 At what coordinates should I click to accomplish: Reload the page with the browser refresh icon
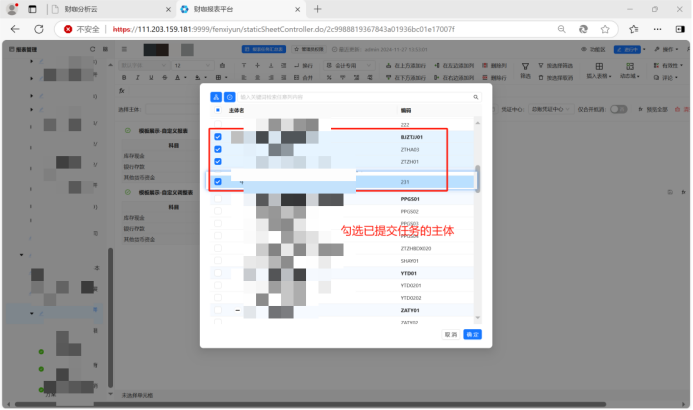39,29
